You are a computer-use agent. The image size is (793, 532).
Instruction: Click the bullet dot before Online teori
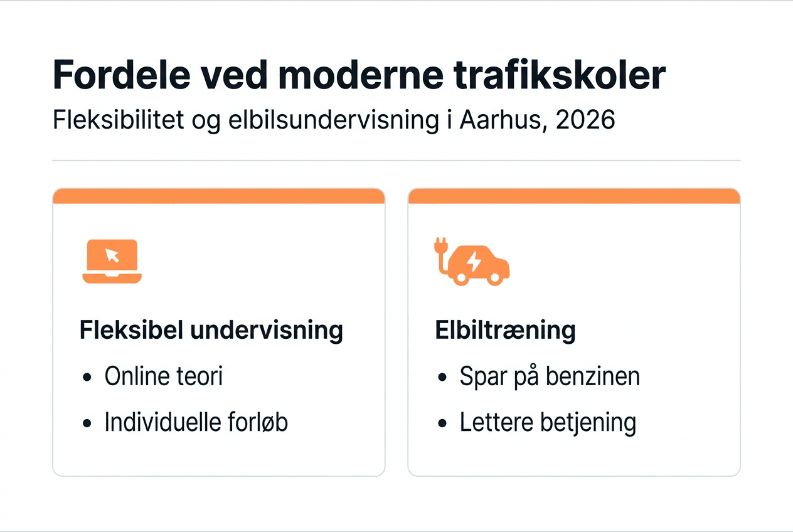[x=87, y=378]
